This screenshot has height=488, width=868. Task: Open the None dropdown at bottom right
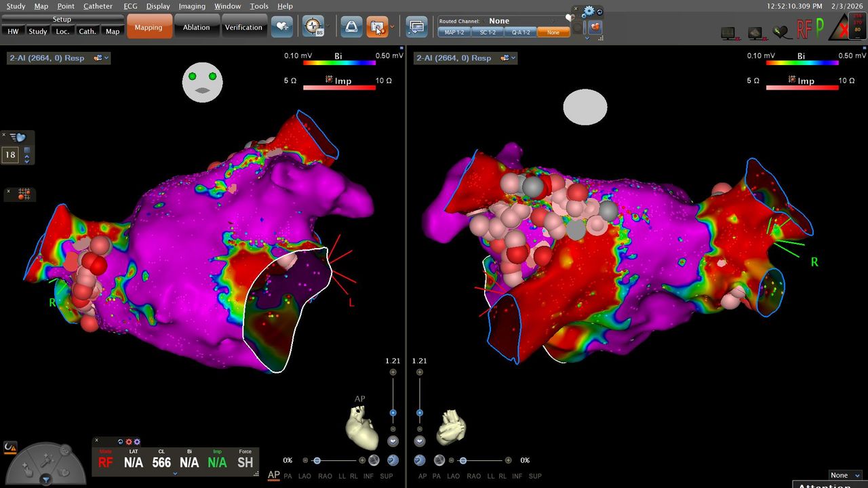point(845,475)
